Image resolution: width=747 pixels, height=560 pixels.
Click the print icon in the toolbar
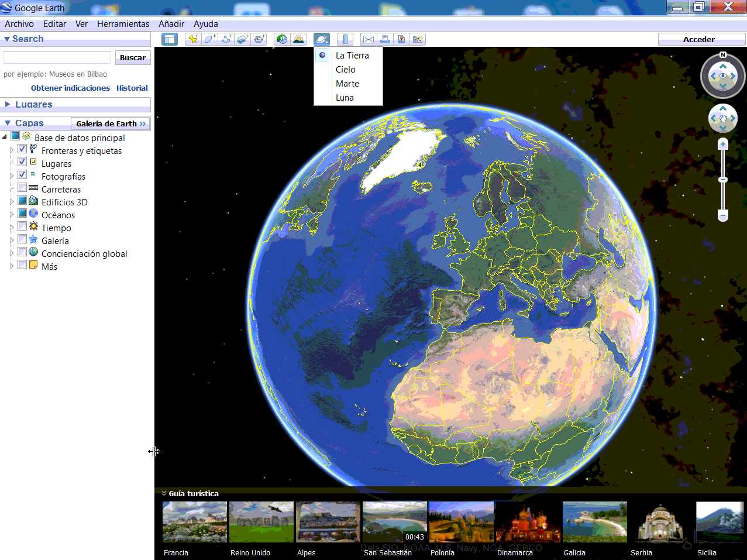384,39
